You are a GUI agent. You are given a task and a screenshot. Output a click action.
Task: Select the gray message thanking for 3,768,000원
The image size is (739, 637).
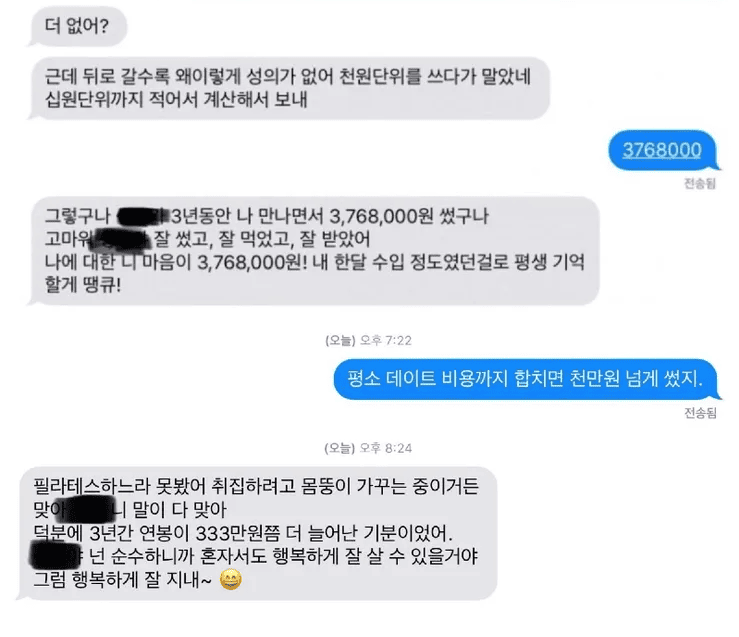point(314,251)
